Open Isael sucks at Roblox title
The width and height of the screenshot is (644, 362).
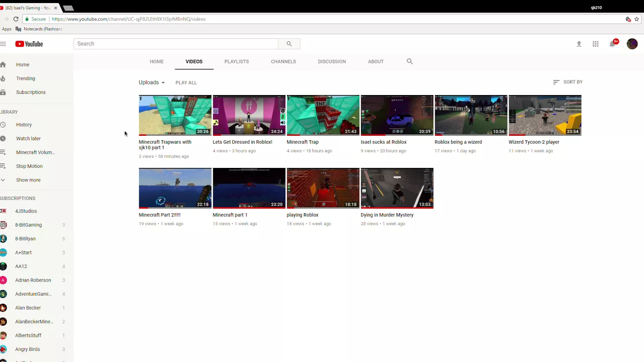point(383,142)
